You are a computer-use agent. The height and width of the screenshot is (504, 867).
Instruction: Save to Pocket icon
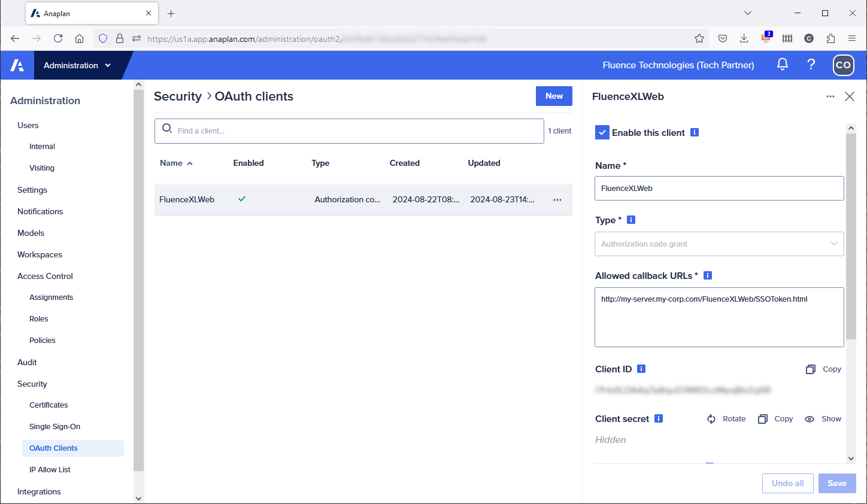click(723, 38)
